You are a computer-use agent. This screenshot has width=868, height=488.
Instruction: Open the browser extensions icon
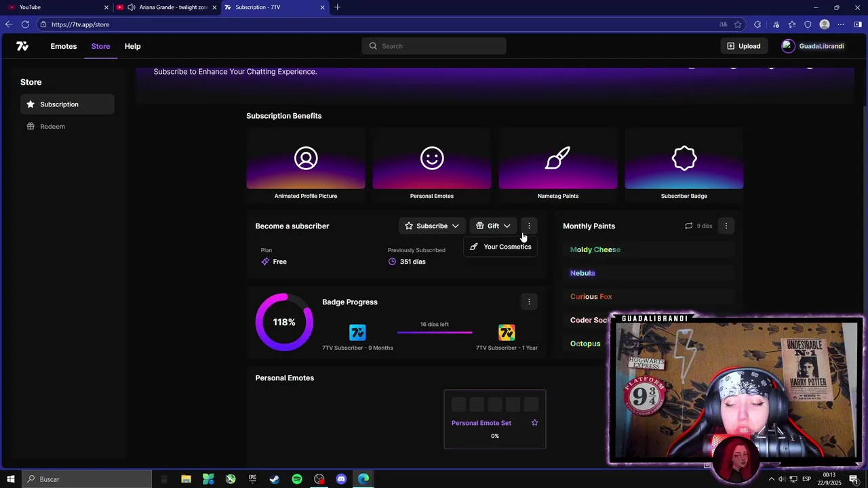757,24
